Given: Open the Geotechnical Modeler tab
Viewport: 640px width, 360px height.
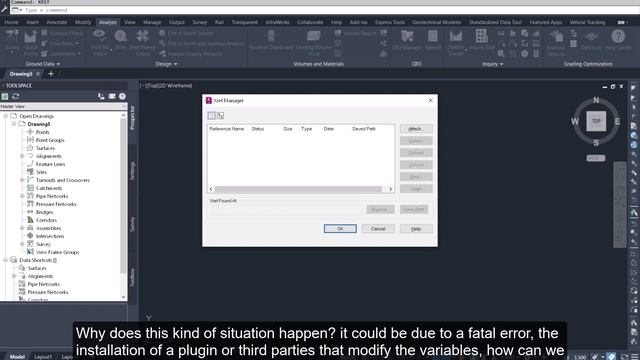Looking at the screenshot, I should [x=436, y=22].
